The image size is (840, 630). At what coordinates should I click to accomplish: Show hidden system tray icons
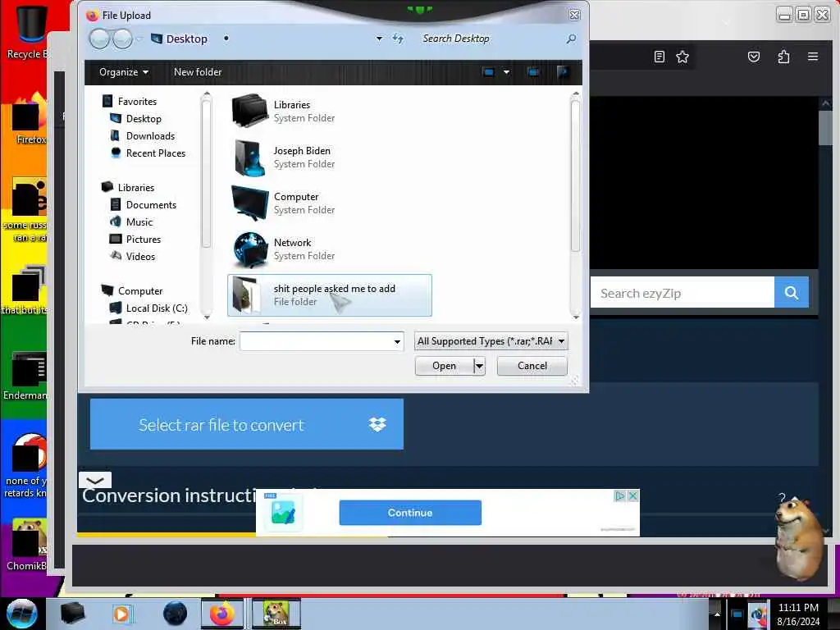pyautogui.click(x=716, y=614)
